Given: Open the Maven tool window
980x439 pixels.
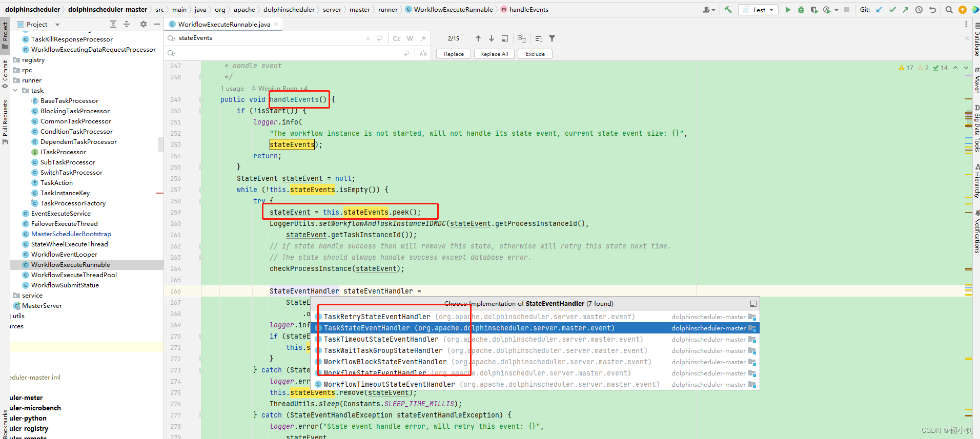Looking at the screenshot, I should pos(976,81).
